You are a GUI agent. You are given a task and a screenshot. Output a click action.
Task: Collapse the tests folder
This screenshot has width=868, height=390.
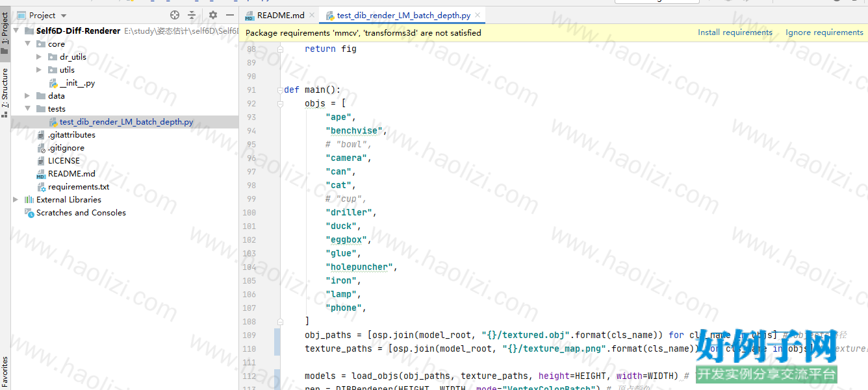tap(27, 109)
